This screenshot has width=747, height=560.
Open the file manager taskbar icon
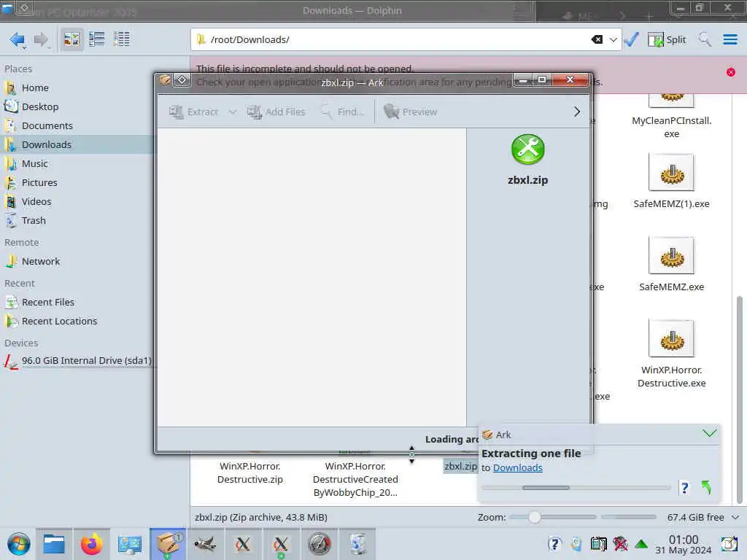coord(54,544)
